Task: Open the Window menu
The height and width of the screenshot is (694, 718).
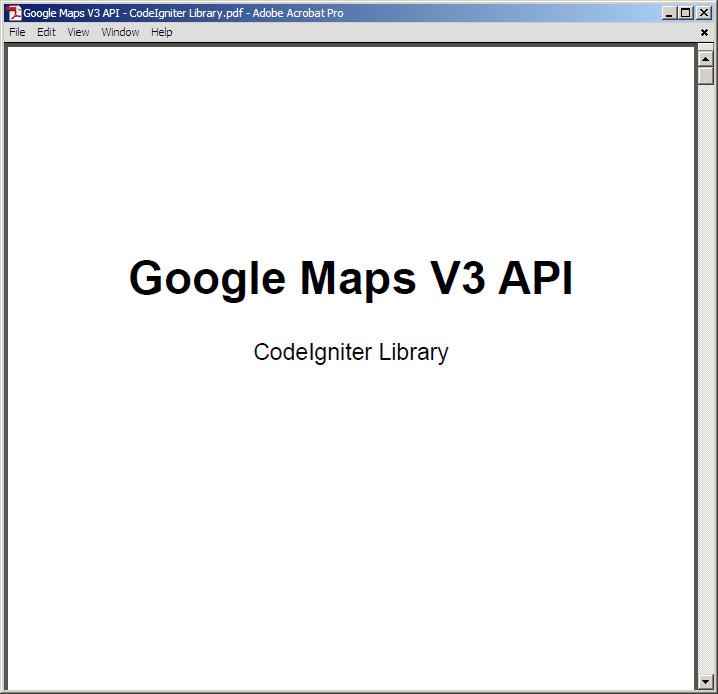Action: point(120,32)
